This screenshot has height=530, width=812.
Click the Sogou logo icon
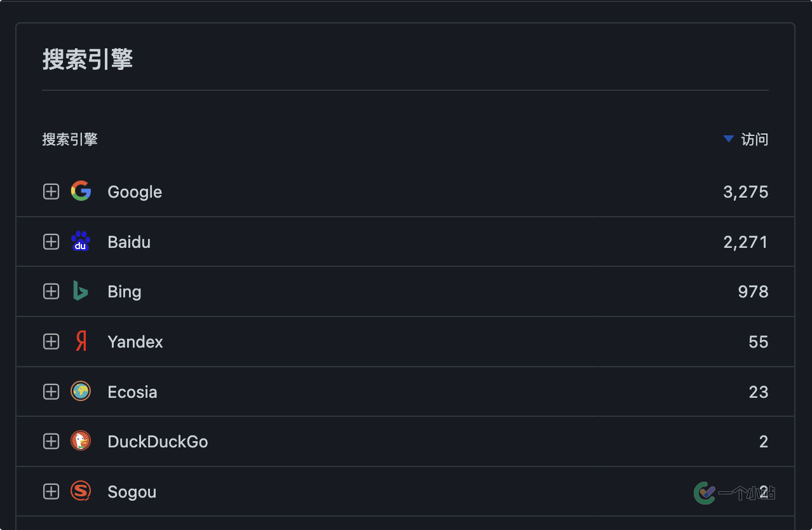tap(81, 491)
